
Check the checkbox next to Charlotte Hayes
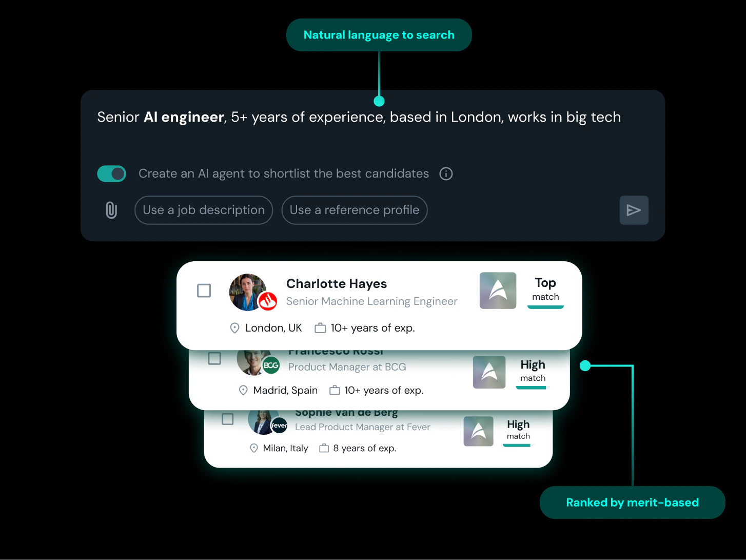pyautogui.click(x=204, y=290)
